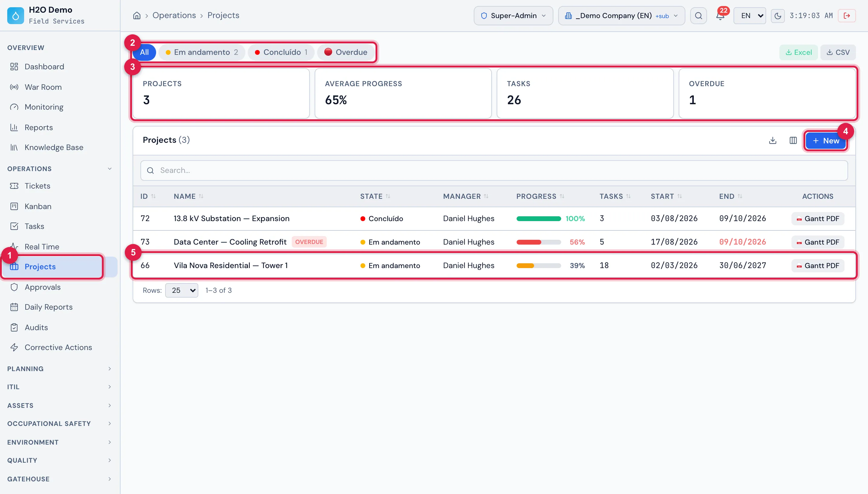The image size is (868, 494).
Task: Export projects to CSV
Action: coord(838,52)
